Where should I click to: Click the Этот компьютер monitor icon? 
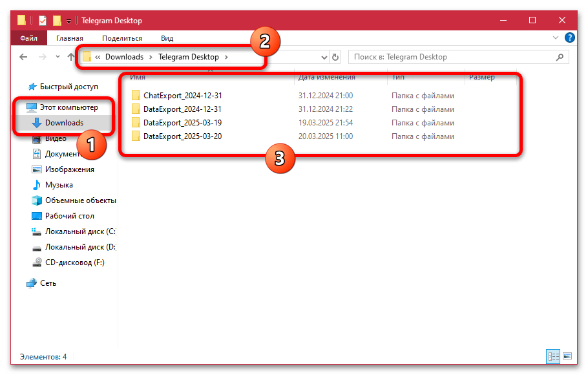click(32, 107)
